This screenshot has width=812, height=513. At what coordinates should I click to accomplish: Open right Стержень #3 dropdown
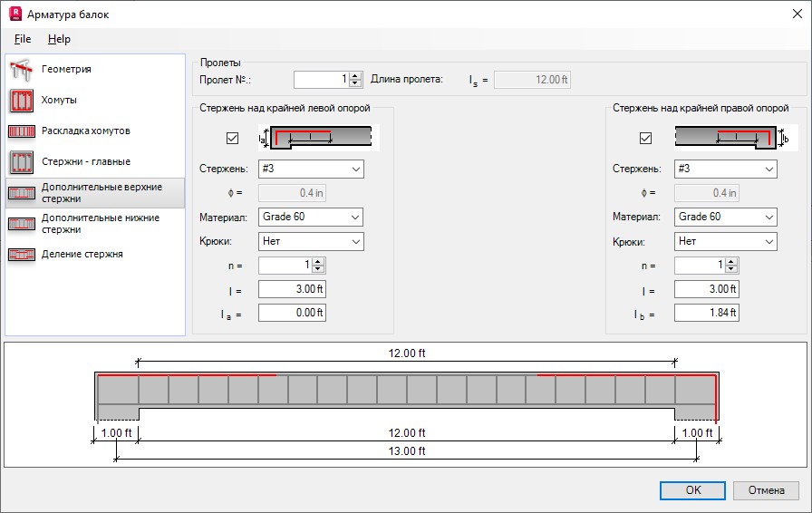726,169
